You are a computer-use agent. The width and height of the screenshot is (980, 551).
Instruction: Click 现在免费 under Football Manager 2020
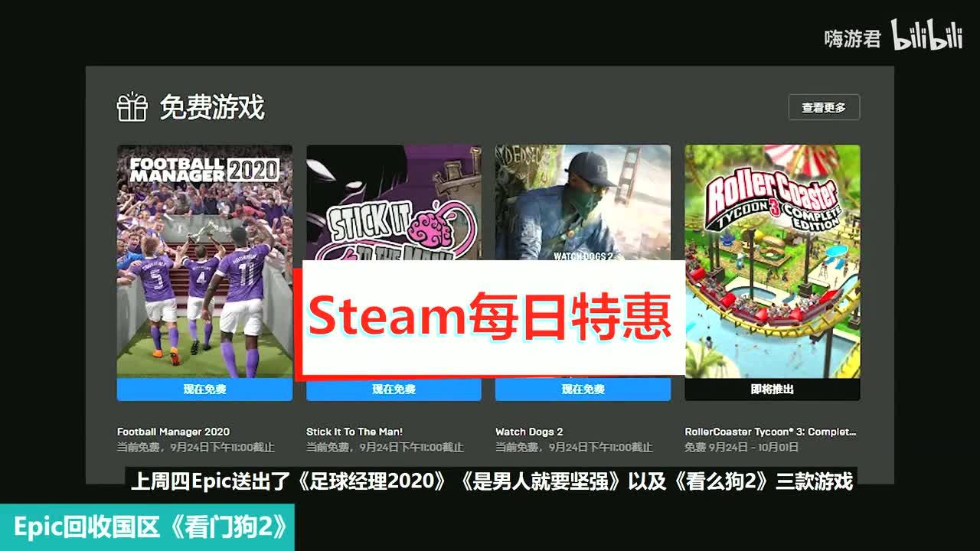204,390
